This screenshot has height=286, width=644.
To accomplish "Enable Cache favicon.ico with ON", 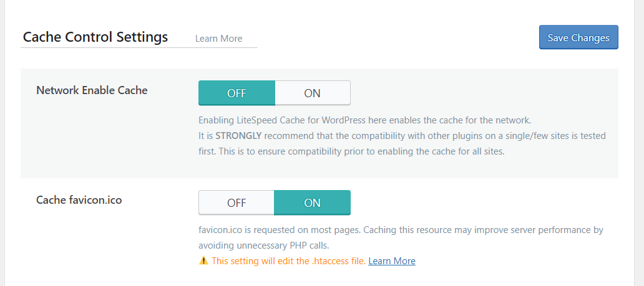I will (x=312, y=203).
